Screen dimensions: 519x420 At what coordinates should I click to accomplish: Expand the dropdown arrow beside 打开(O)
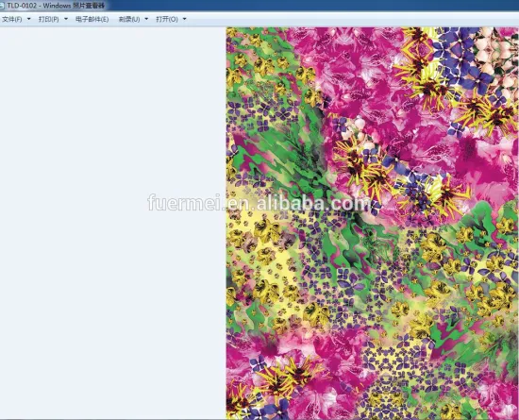tap(185, 19)
